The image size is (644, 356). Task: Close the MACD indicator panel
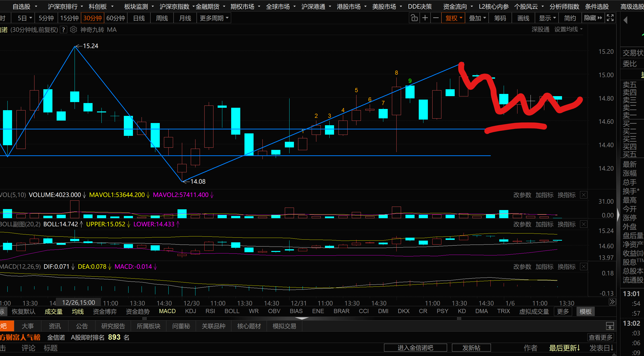click(x=583, y=267)
